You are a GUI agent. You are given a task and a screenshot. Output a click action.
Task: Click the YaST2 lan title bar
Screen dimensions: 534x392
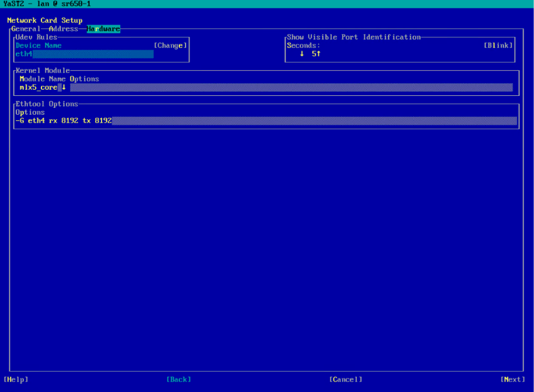tap(47, 4)
